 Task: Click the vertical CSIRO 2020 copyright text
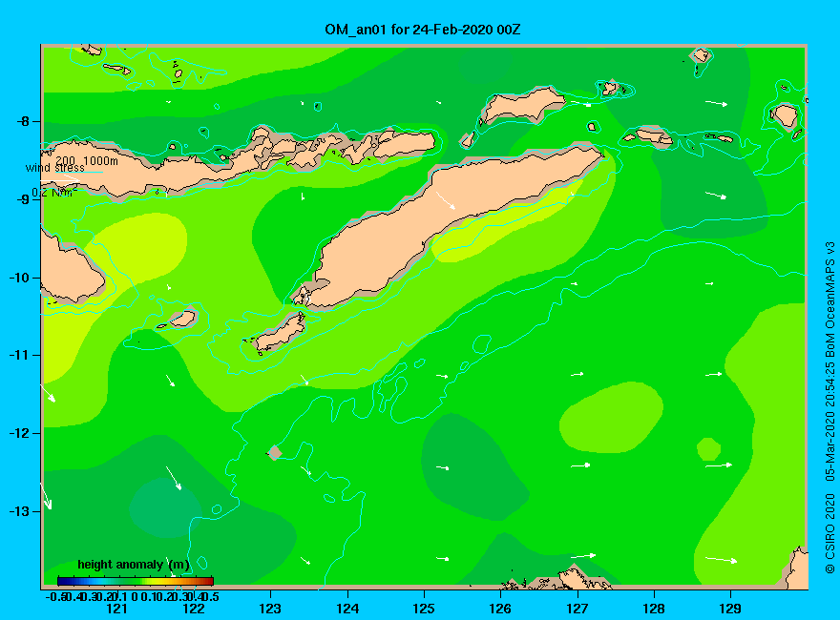coord(829,408)
